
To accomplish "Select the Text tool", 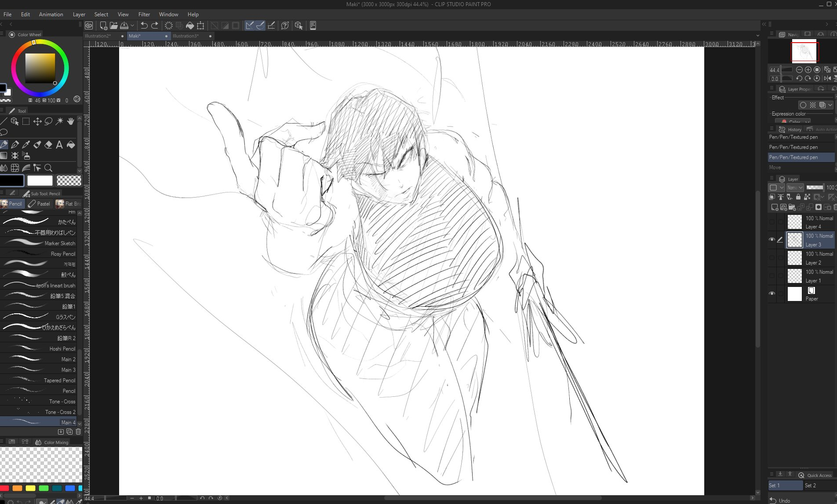I will click(59, 145).
